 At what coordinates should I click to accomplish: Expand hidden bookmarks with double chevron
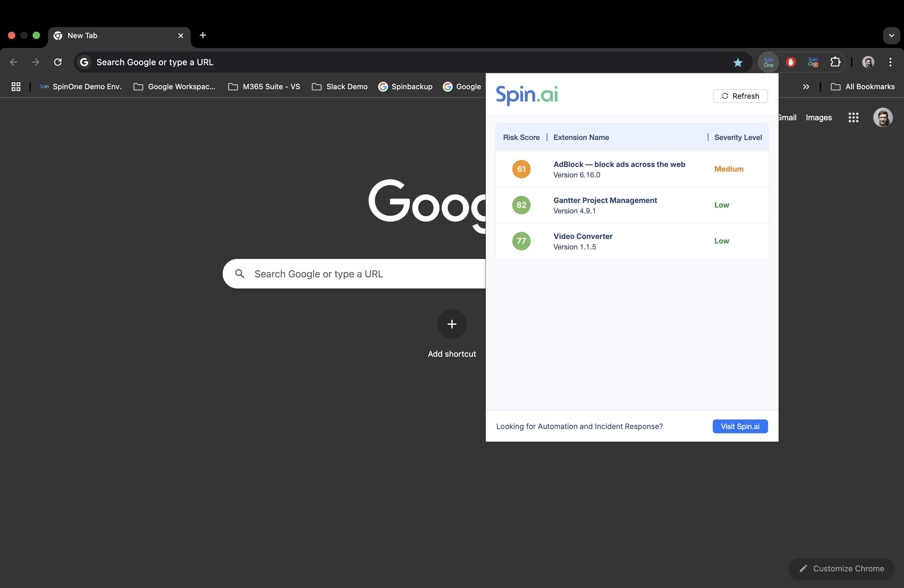[806, 87]
